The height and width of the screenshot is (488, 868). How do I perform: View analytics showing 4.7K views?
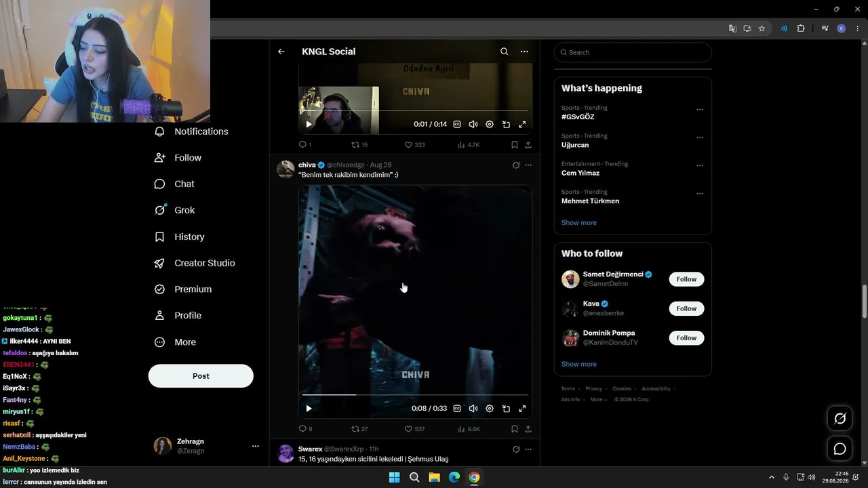tap(469, 144)
